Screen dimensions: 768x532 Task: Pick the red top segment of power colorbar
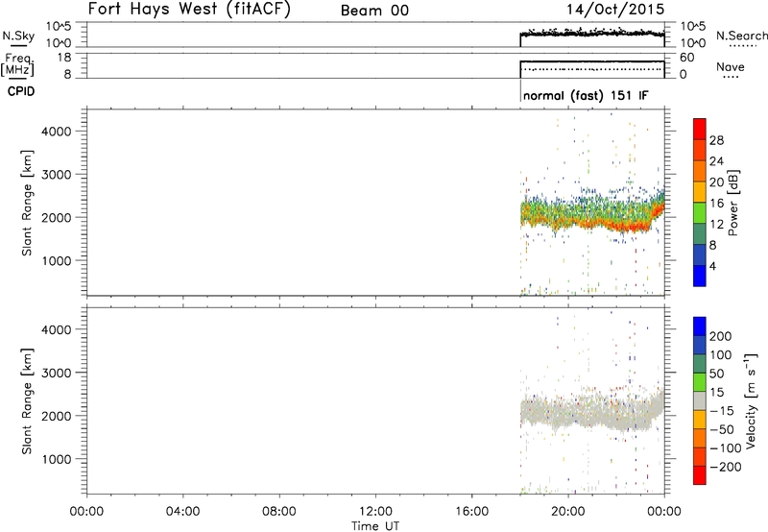(x=700, y=129)
